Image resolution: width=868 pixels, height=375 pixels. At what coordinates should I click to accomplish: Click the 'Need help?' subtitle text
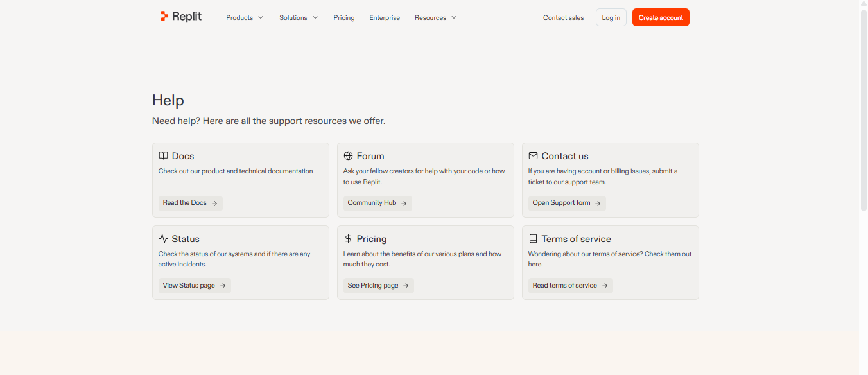point(269,121)
